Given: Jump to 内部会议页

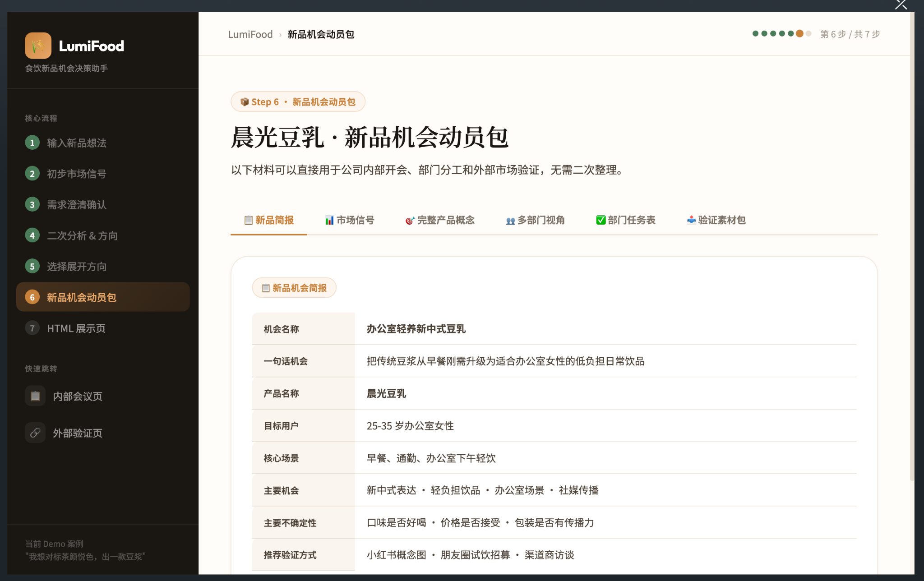Looking at the screenshot, I should pyautogui.click(x=103, y=396).
